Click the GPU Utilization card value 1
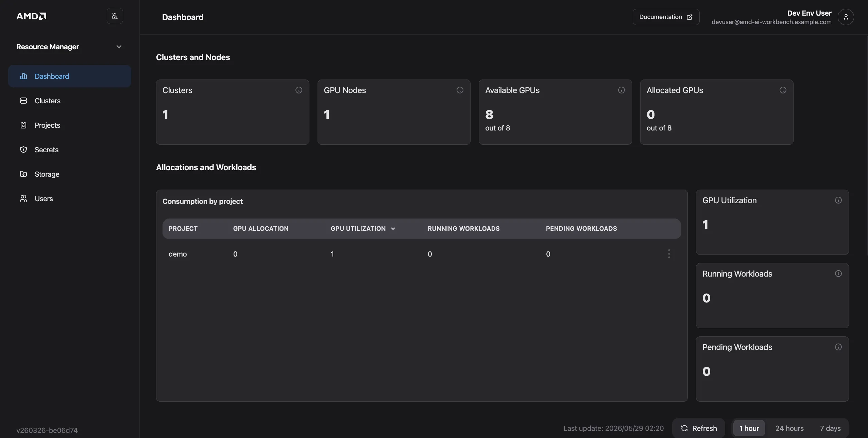This screenshot has height=438, width=868. (705, 225)
